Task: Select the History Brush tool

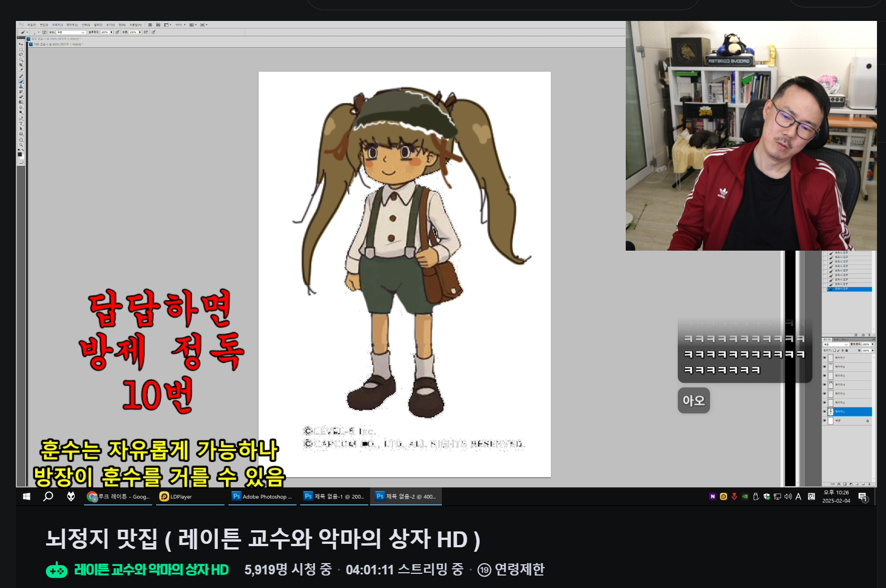Action: (21, 92)
